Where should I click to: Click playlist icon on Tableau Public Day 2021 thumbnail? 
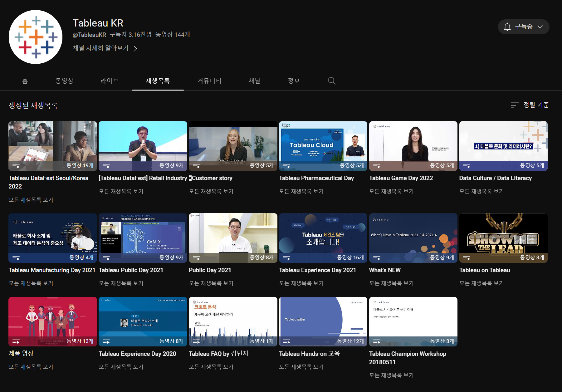106,258
